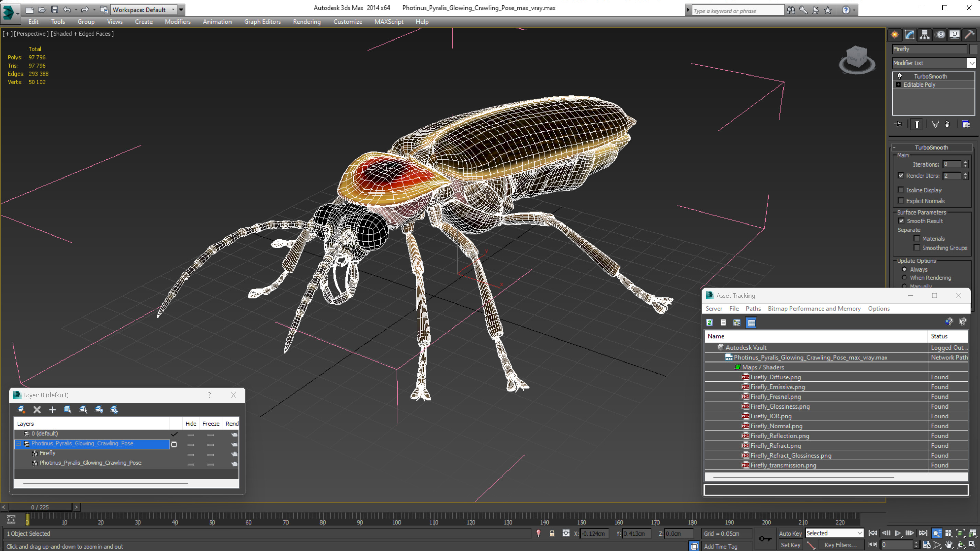Open the Hierarchy command panel tab
980x551 pixels.
click(x=924, y=35)
